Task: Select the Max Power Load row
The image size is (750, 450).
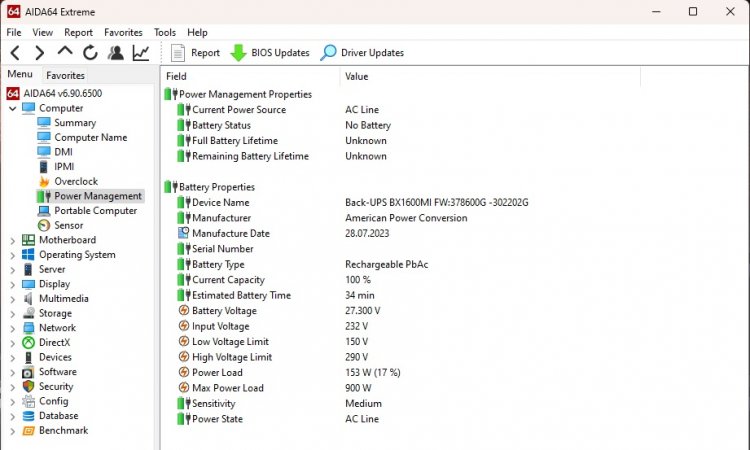Action: [x=274, y=388]
